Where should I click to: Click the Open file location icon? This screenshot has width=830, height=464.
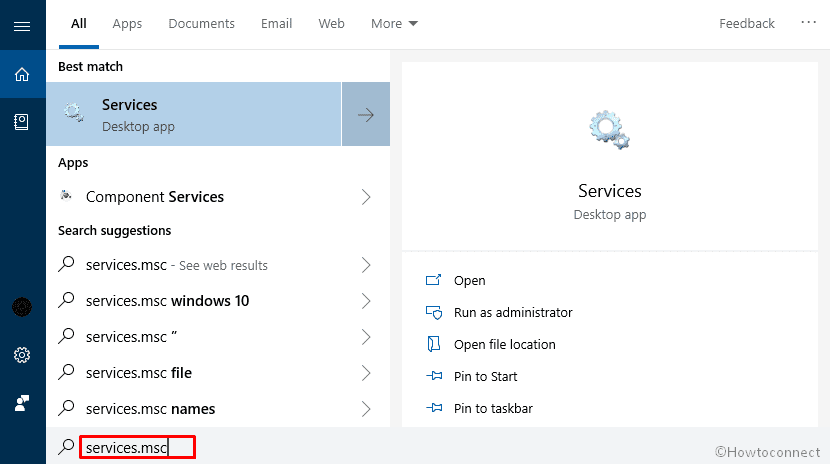434,344
